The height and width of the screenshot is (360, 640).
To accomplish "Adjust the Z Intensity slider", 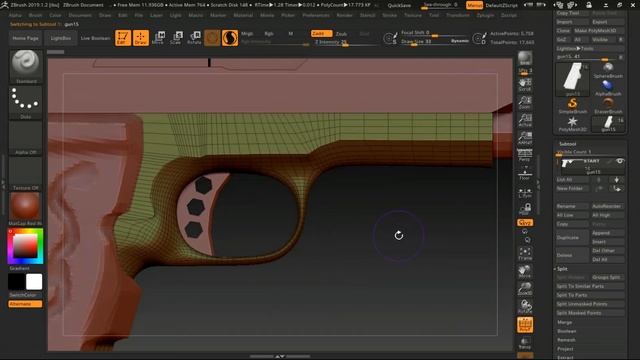I will [345, 42].
